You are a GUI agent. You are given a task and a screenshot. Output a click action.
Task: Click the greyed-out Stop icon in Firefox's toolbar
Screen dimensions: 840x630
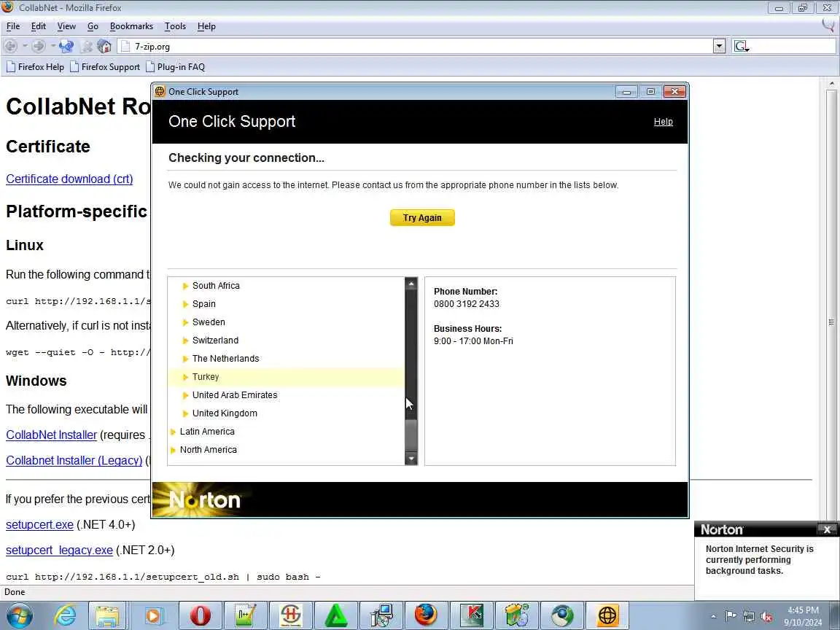tap(86, 46)
